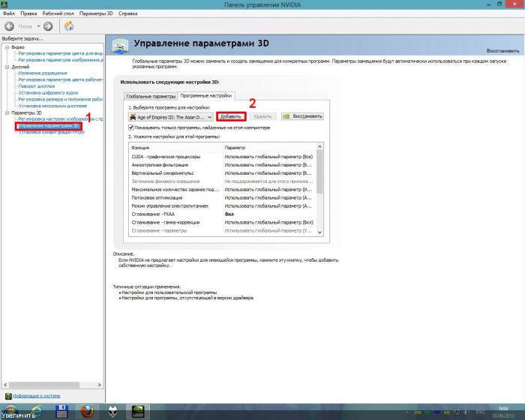Open the Параметры 3D menu
This screenshot has width=525, height=420.
[x=96, y=13]
